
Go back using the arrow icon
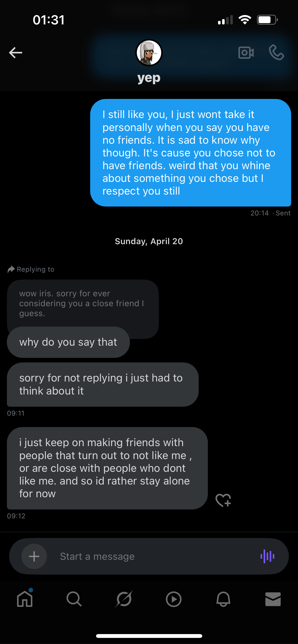pyautogui.click(x=16, y=53)
